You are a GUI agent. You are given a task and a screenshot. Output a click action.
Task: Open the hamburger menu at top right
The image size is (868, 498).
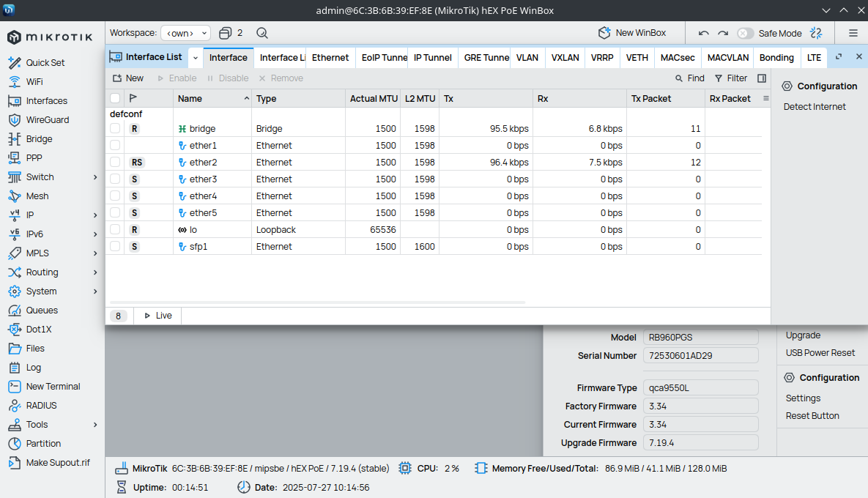point(853,33)
